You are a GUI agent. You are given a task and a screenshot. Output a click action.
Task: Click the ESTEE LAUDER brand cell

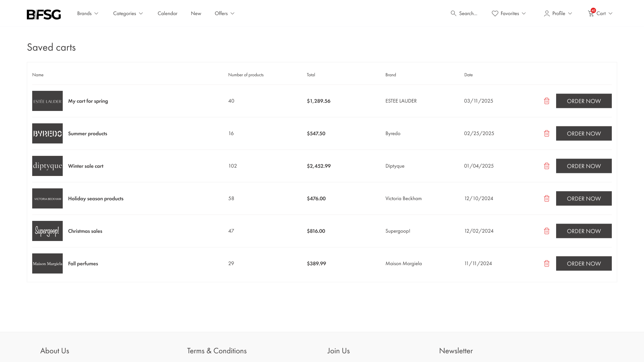pos(401,101)
